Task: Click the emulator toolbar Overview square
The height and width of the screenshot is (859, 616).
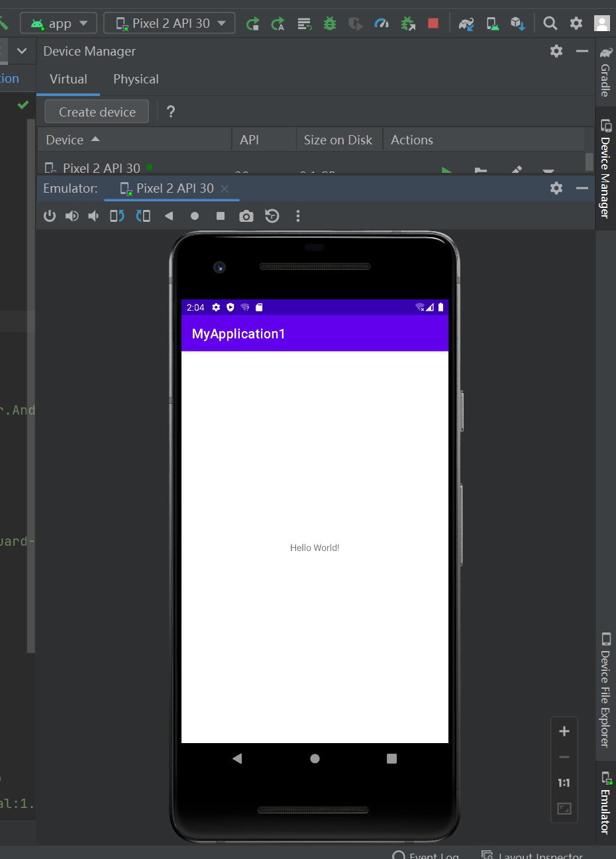Action: (221, 216)
